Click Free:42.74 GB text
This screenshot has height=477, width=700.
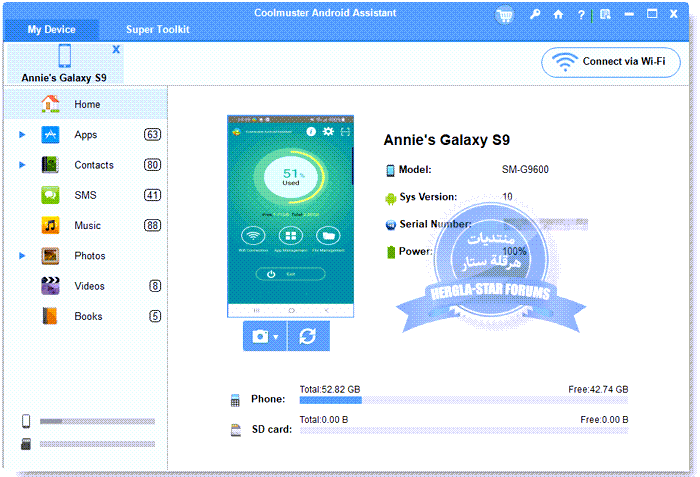[598, 389]
